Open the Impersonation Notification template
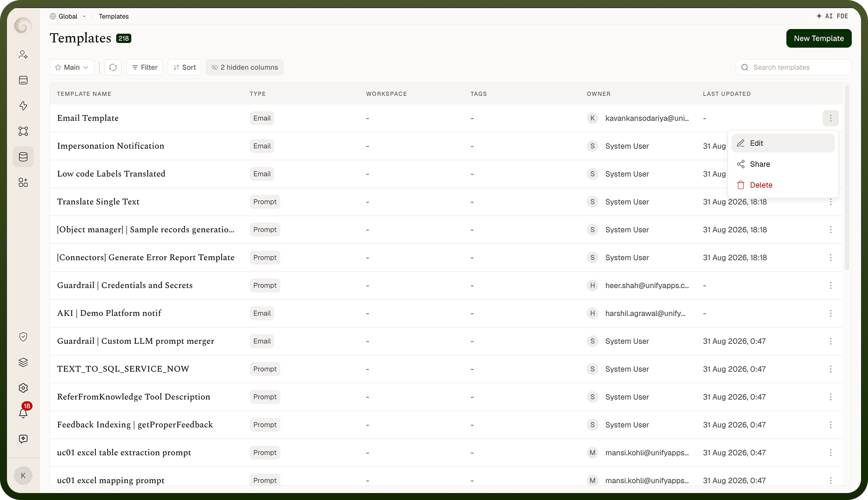 coord(111,146)
